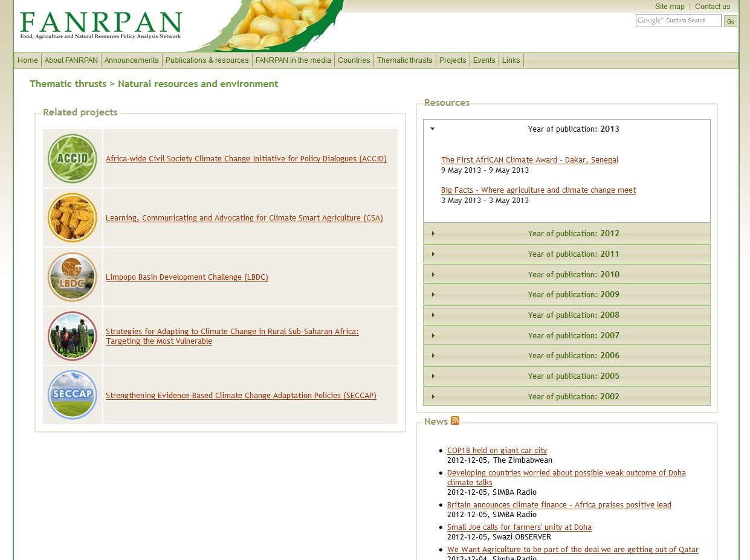
Task: Click the Resources panel heading
Action: click(447, 103)
